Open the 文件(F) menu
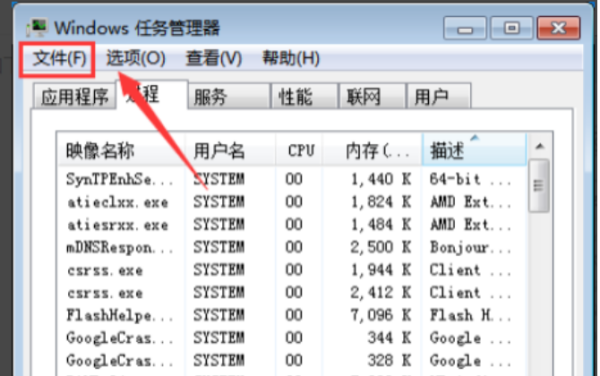Image resolution: width=600 pixels, height=376 pixels. [x=59, y=59]
